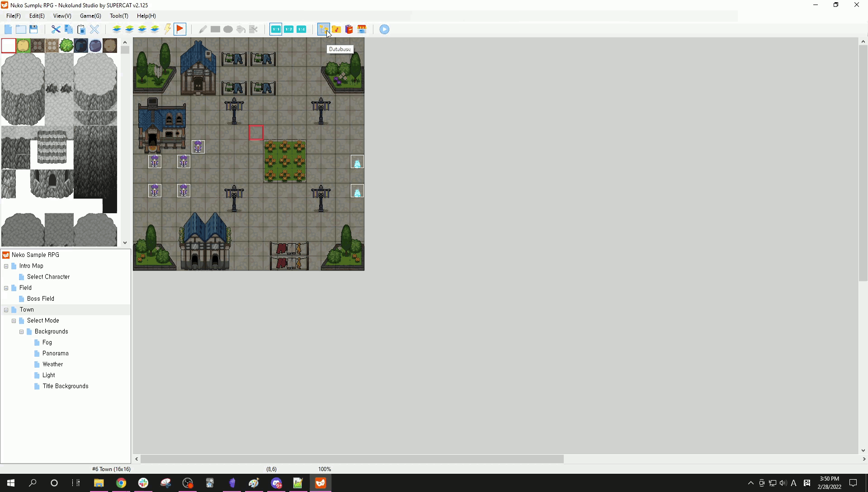Screen dimensions: 868x492
Task: Open a project using the folder icon
Action: coord(21,29)
